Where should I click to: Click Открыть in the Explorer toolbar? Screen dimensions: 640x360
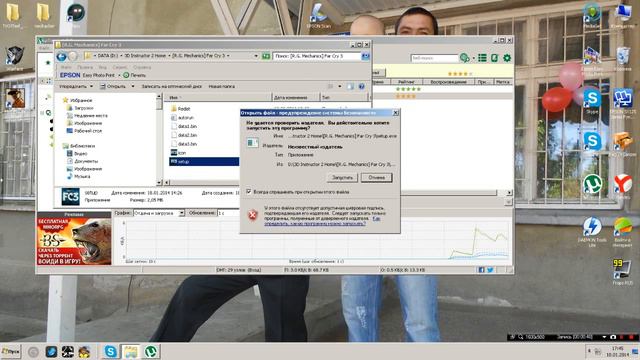click(x=113, y=87)
